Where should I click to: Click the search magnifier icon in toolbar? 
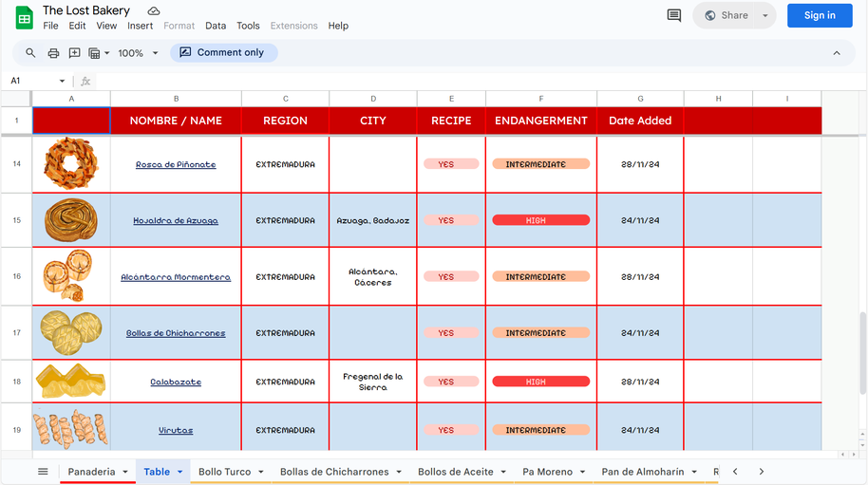[x=30, y=53]
